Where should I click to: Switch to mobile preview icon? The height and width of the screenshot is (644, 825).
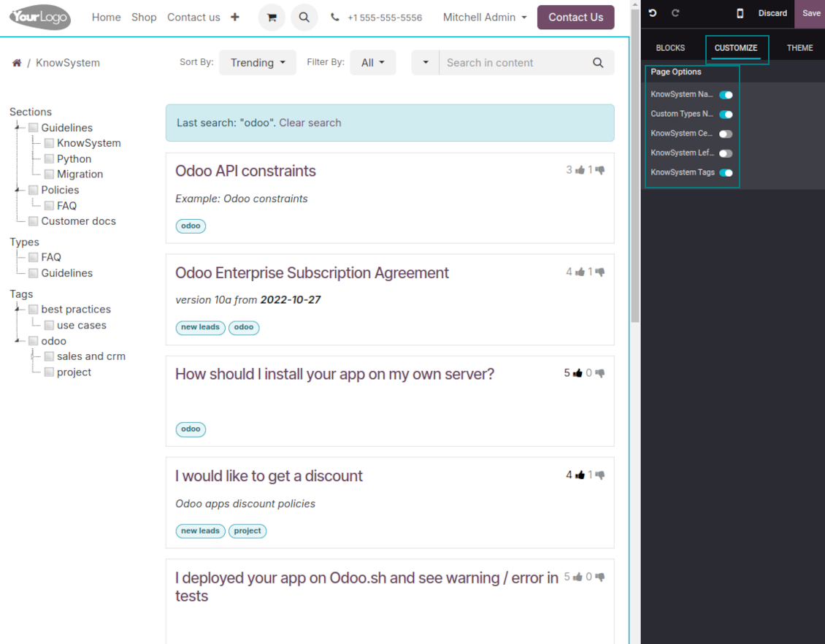(740, 13)
